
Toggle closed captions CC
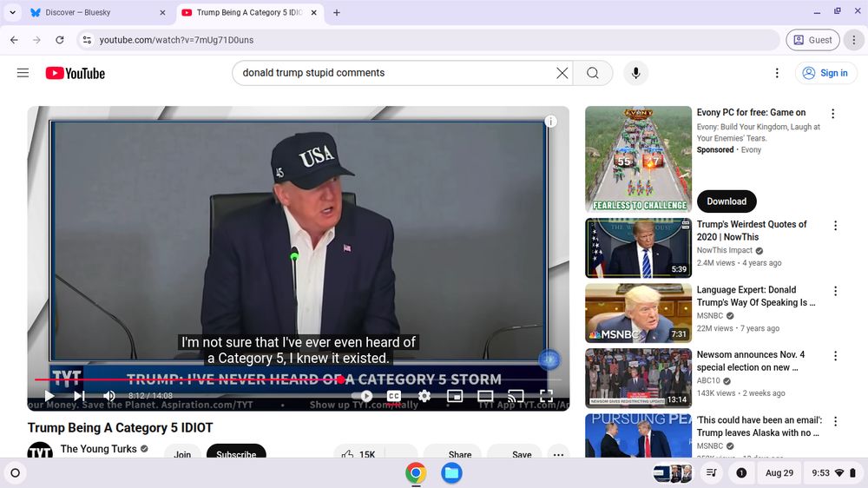point(393,395)
